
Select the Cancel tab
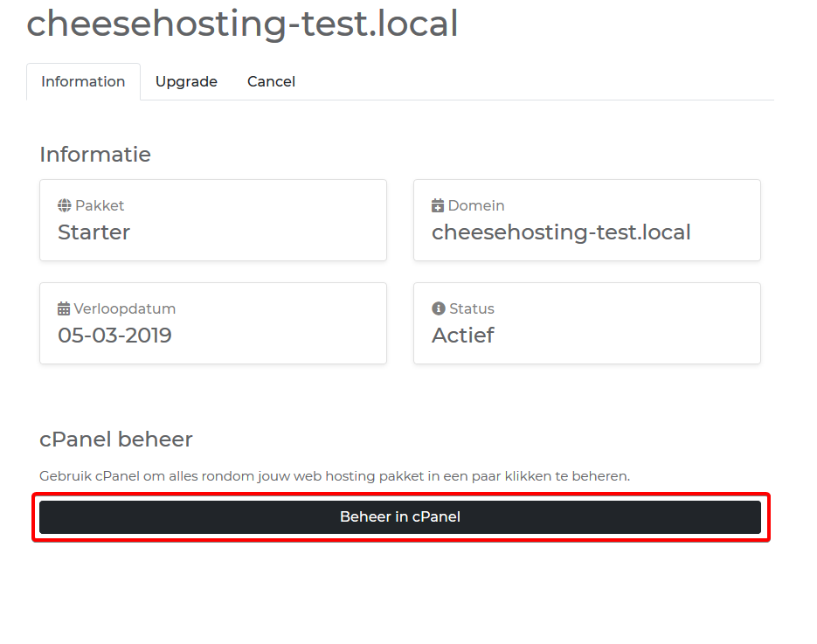[x=271, y=82]
